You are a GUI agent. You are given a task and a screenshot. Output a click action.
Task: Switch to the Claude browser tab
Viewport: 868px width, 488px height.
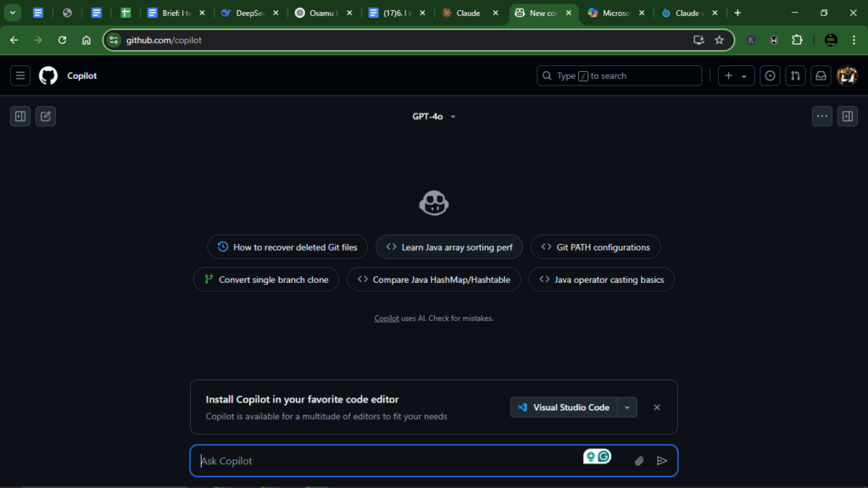[x=466, y=13]
